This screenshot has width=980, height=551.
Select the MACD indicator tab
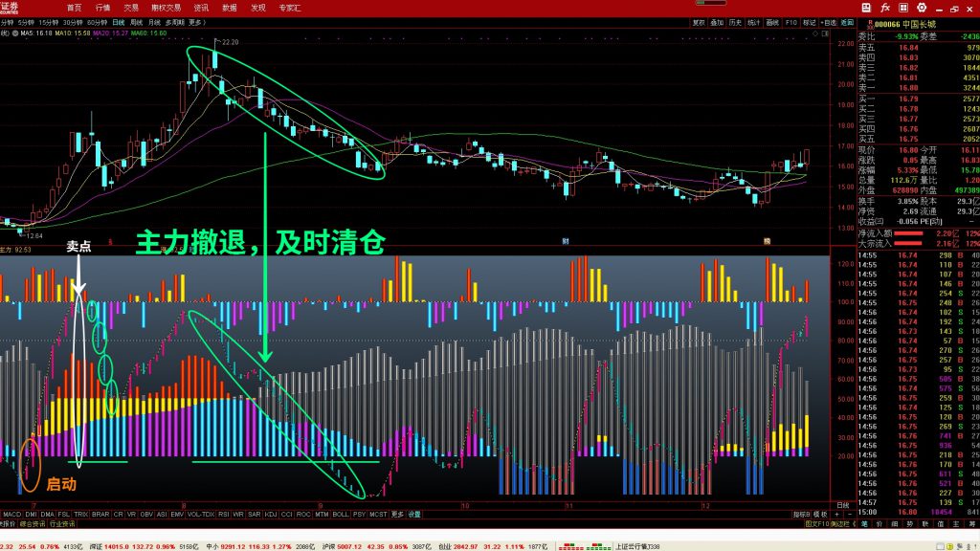tap(11, 513)
